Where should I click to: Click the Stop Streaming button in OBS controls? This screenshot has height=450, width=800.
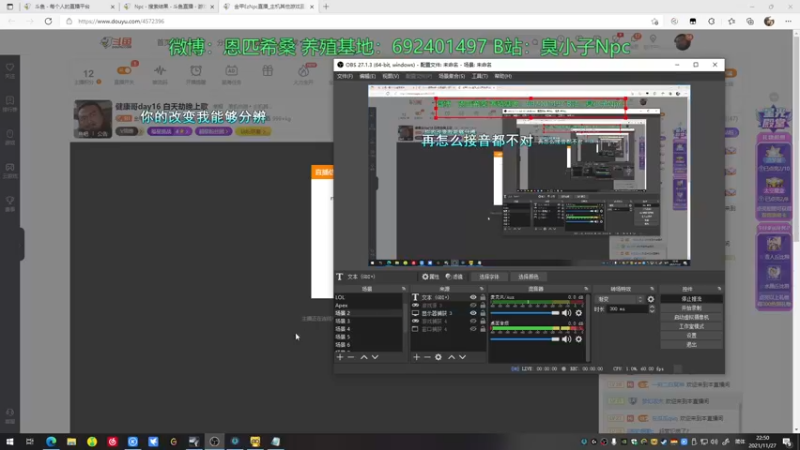(691, 299)
